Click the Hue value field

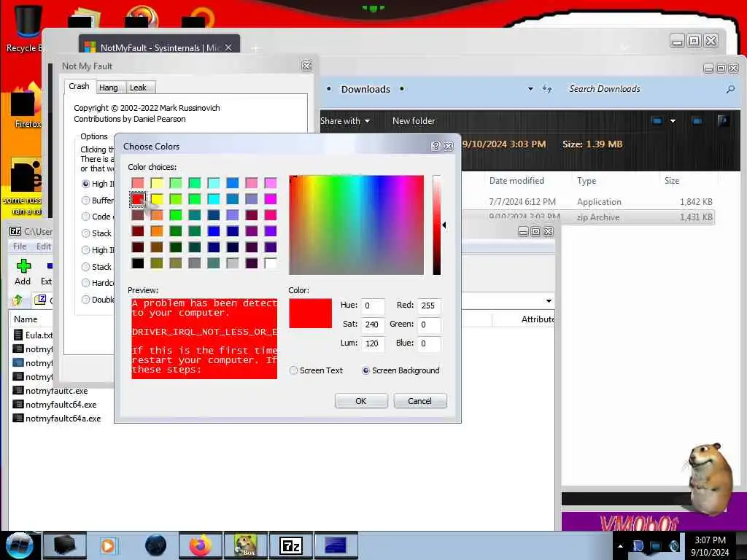(372, 306)
